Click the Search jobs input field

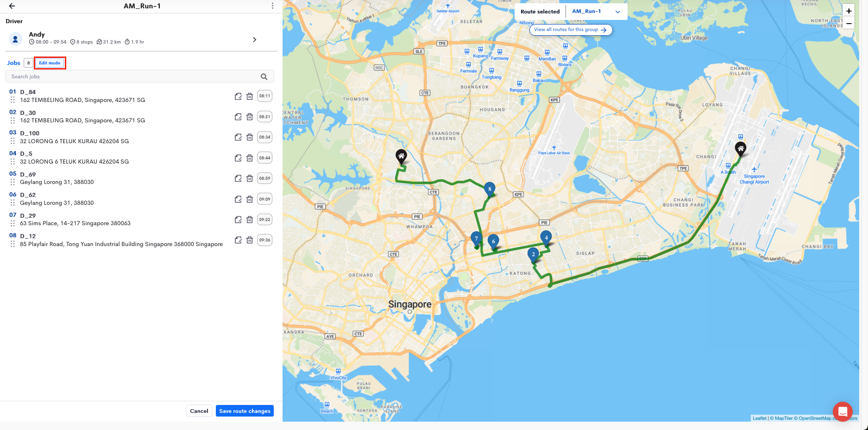139,76
